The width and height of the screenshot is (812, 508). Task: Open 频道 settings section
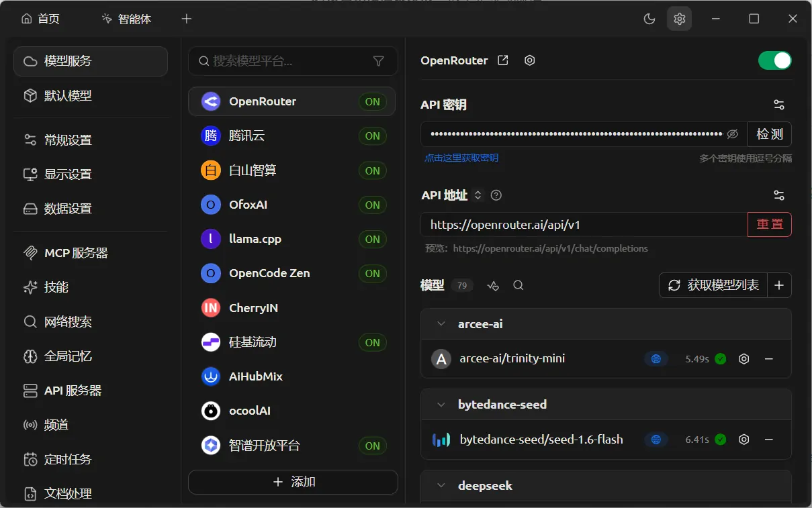[x=91, y=425]
